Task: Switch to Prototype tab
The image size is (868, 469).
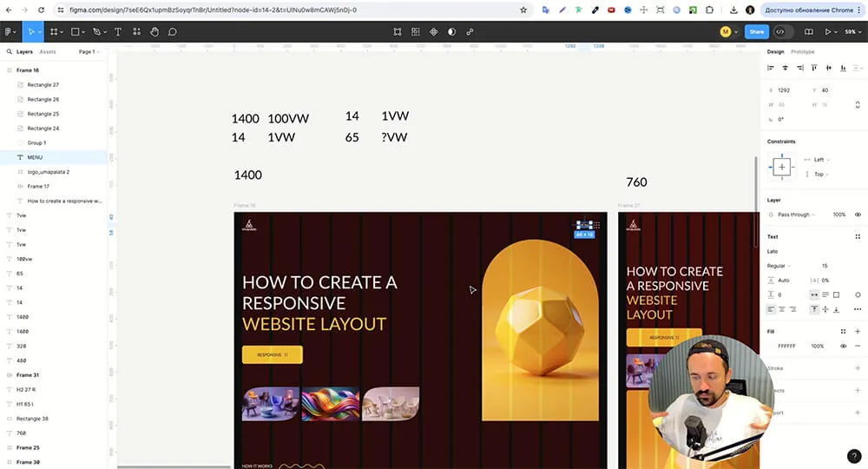Action: pos(803,51)
